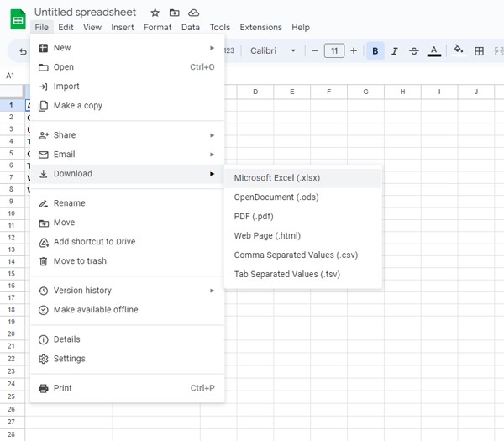Select Add shortcut to Drive
The height and width of the screenshot is (441, 504).
coord(128,242)
